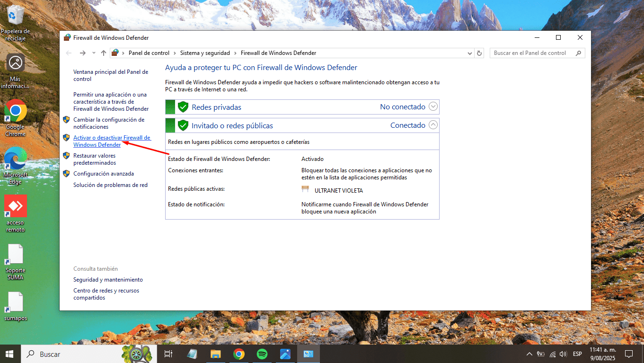Launch Microsoft Edge desktop shortcut

[16, 166]
